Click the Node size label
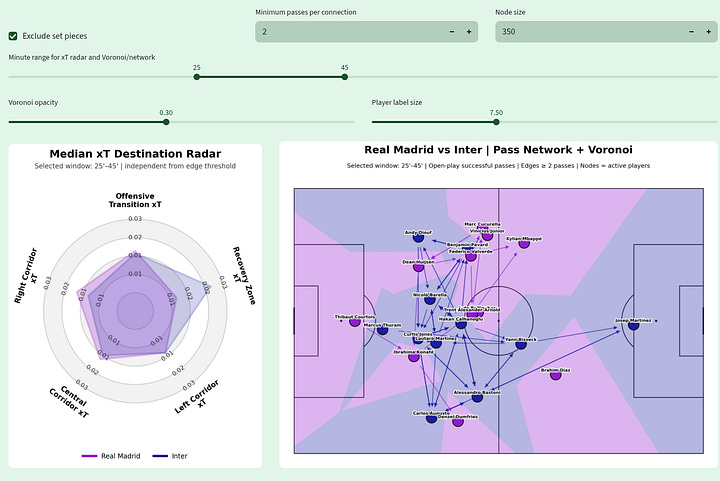Viewport: 720px width, 481px height. point(510,12)
